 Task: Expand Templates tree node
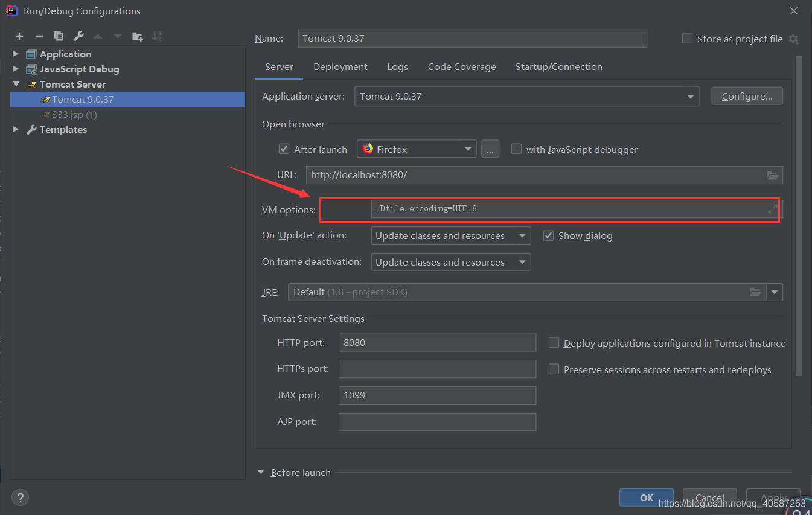[16, 129]
